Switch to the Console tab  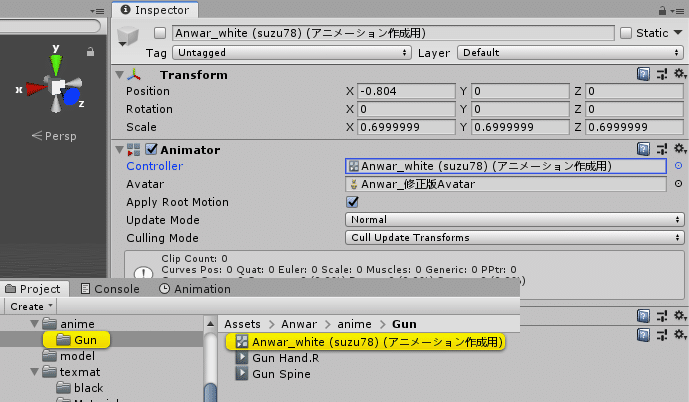110,289
